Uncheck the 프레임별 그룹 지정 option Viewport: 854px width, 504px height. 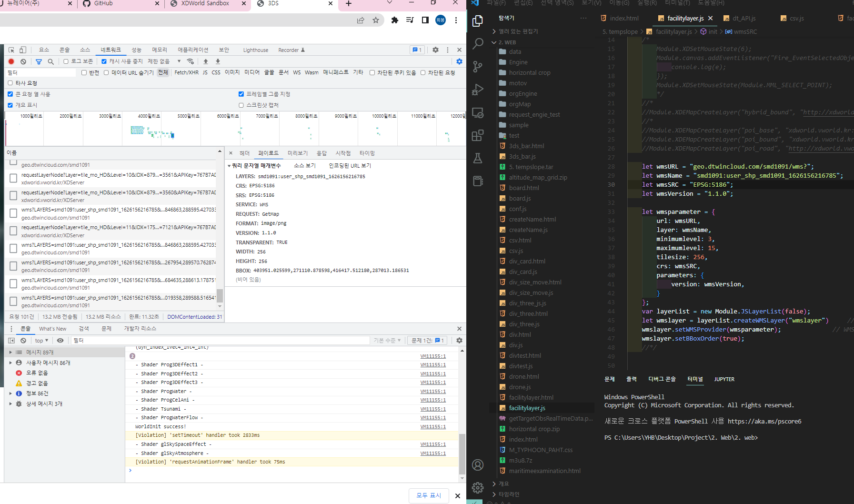241,94
